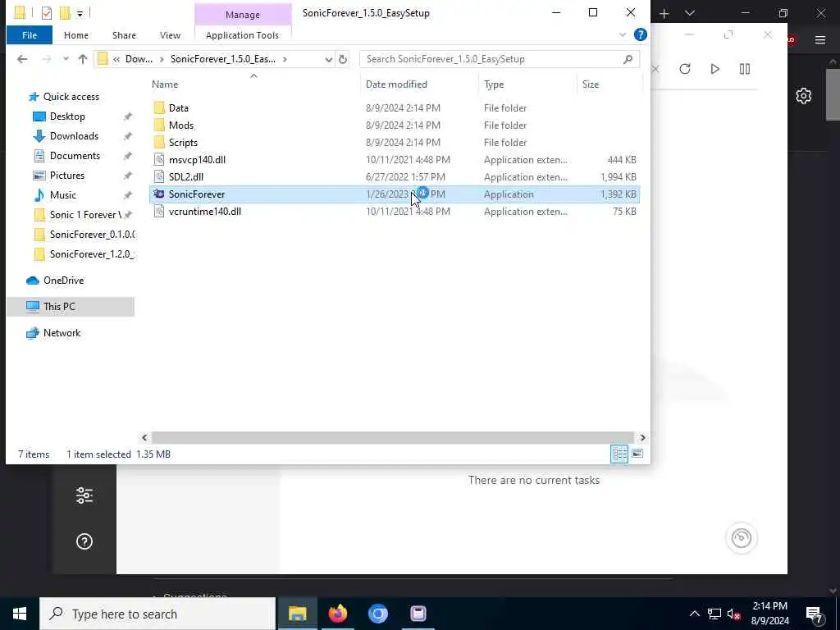This screenshot has height=630, width=840.
Task: Switch to details view layout
Action: (619, 454)
